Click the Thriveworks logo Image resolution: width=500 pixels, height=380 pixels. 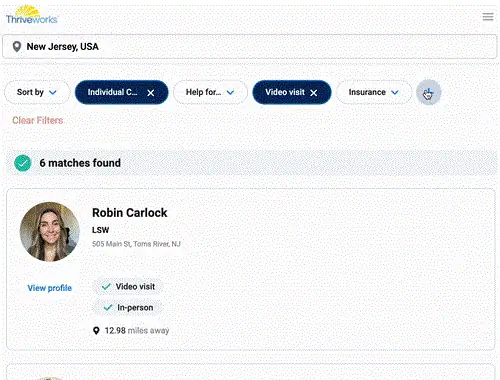(x=32, y=15)
